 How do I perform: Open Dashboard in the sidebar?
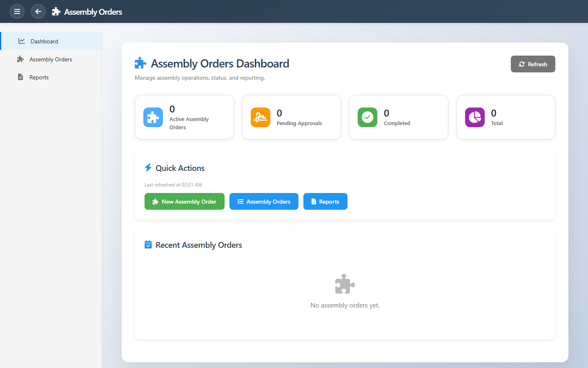point(44,41)
